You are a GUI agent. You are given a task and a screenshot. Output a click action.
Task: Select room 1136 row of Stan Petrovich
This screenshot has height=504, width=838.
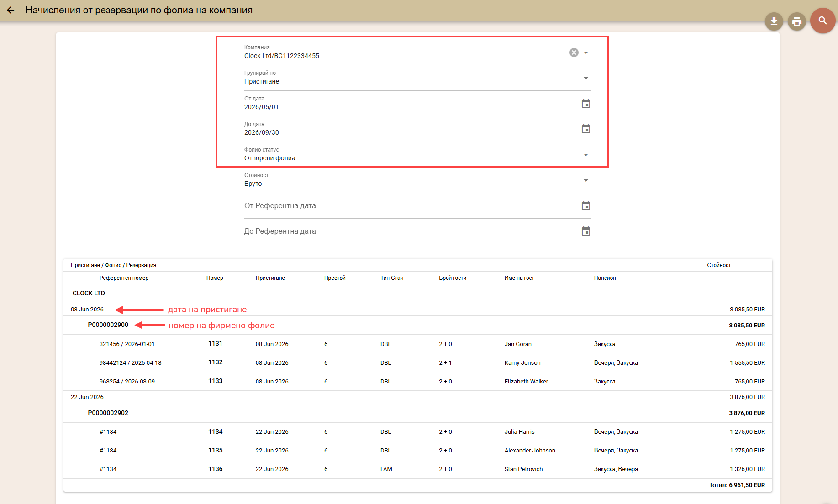417,469
